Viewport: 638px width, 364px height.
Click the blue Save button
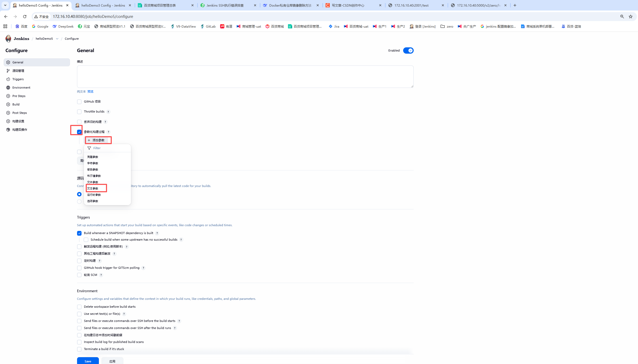coord(88,361)
